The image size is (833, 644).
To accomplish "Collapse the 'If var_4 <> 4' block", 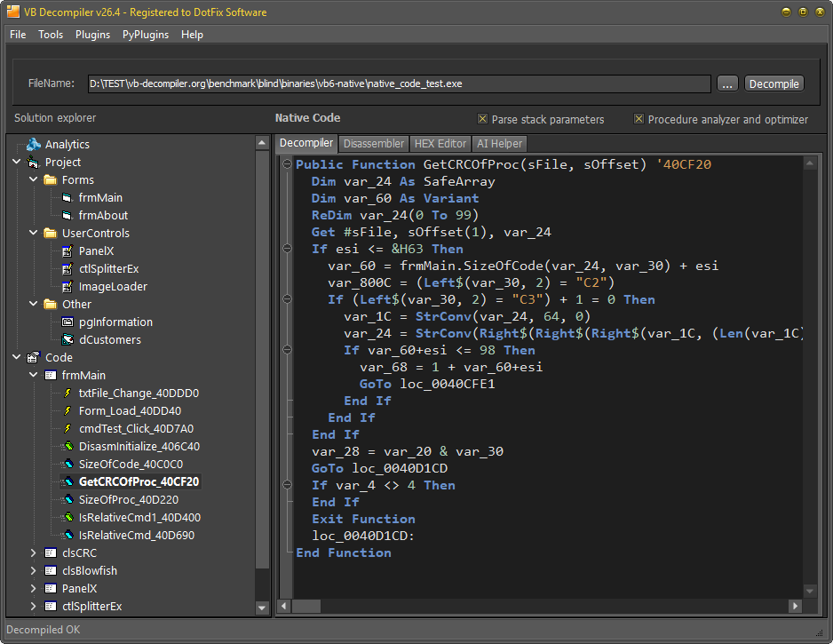I will (x=288, y=485).
